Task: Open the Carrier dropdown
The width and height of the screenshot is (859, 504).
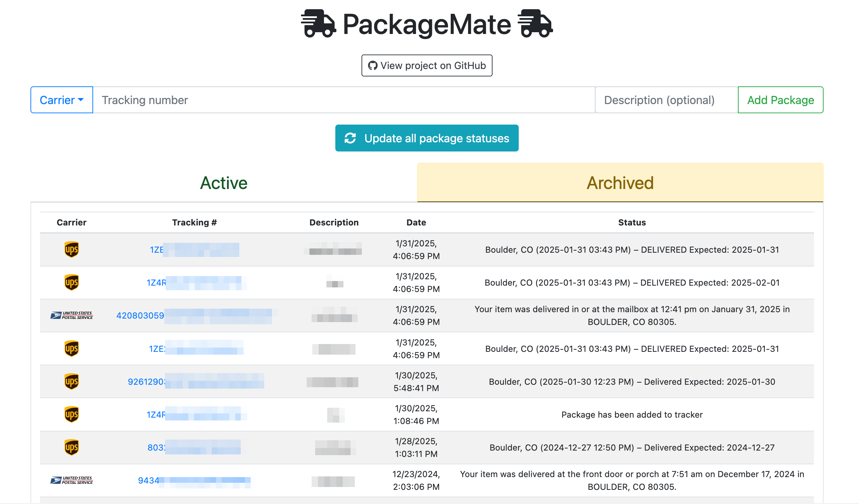Action: [61, 100]
